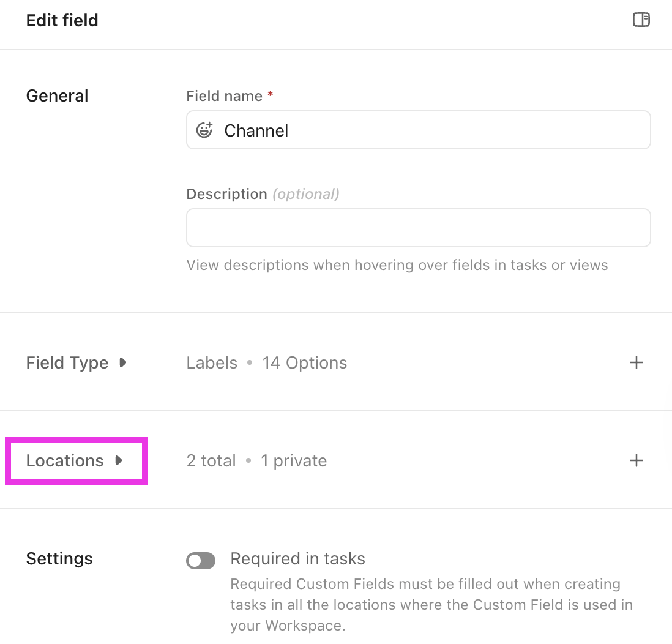Open the emoji icon picker for Channel
Image resolution: width=672 pixels, height=644 pixels.
click(204, 130)
